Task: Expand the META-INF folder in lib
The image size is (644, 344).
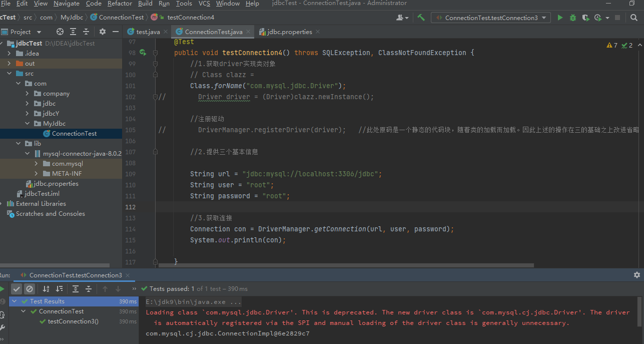Action: [x=36, y=174]
